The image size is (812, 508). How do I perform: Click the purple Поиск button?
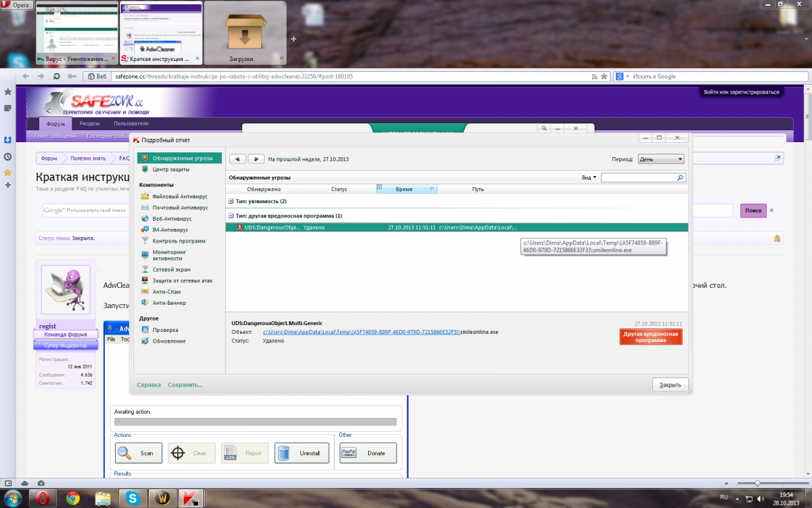753,211
